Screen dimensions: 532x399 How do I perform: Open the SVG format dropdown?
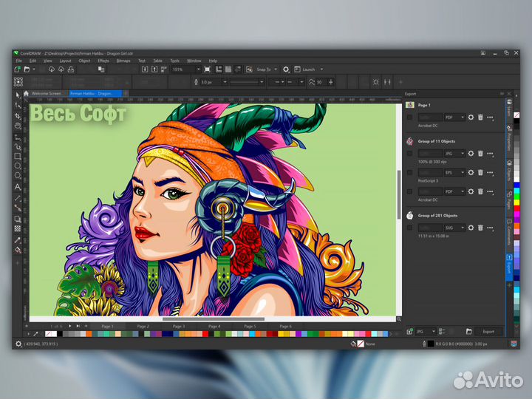point(454,228)
